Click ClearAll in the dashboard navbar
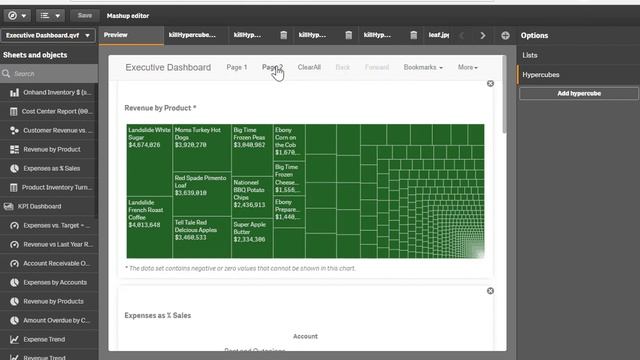Viewport: 640px width, 360px height. [x=309, y=67]
